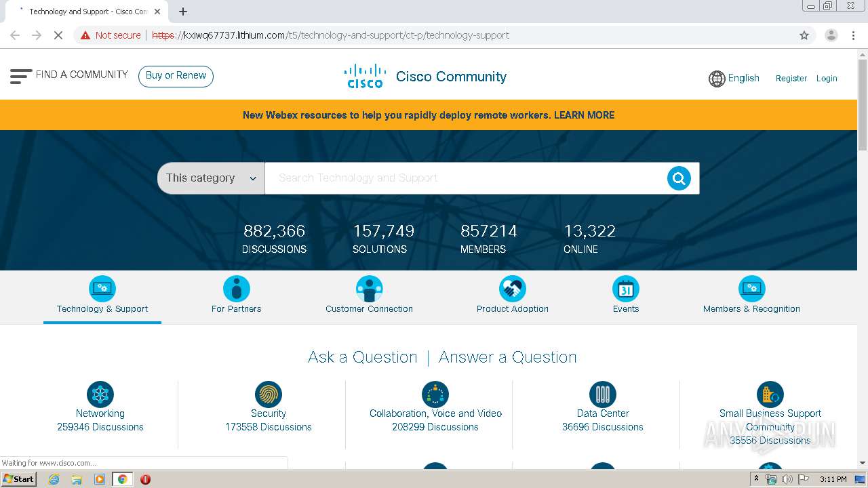Click the scrollbar up arrow

(863, 54)
